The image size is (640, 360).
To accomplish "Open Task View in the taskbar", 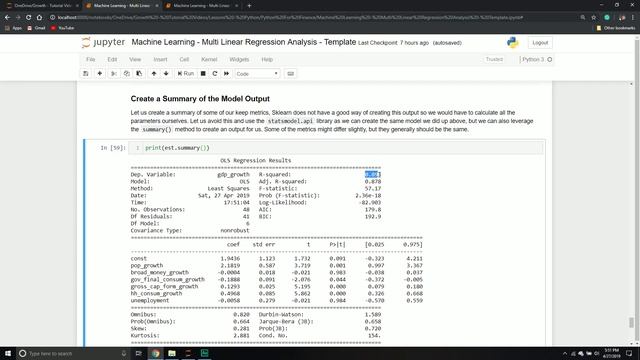I will pos(138,353).
